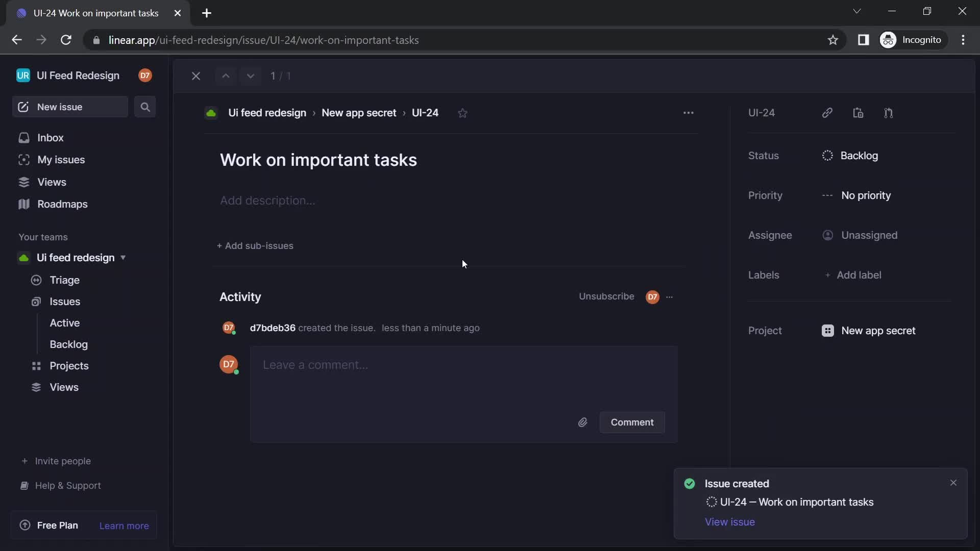Open Backlog in the sidebar
The height and width of the screenshot is (551, 980).
69,344
